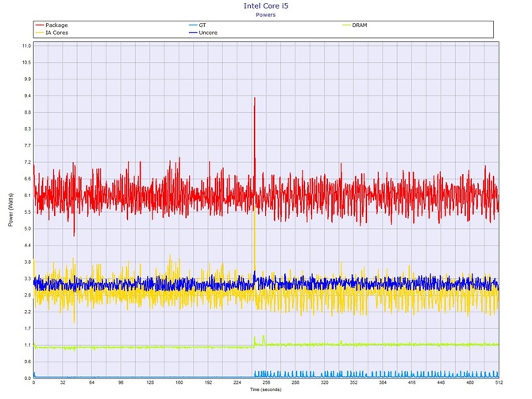
Task: Click the 512 x-axis tick label
Action: [x=499, y=382]
